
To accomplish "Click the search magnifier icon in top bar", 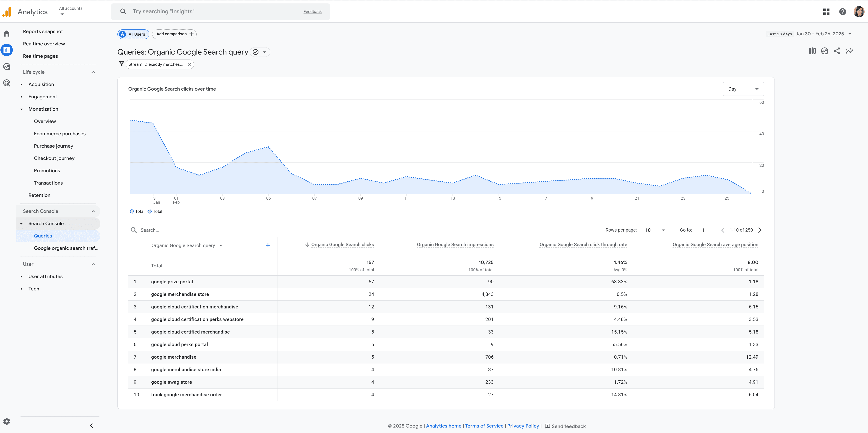I will (123, 11).
